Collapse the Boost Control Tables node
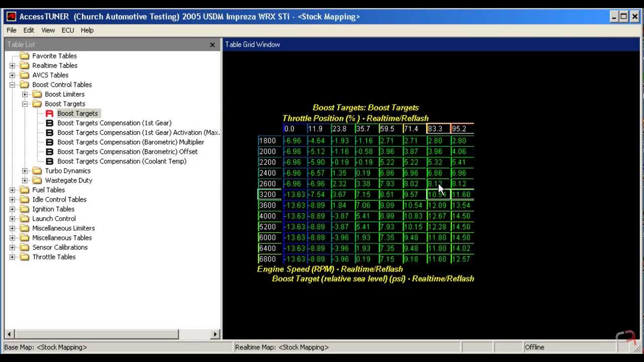This screenshot has height=362, width=644. point(12,84)
